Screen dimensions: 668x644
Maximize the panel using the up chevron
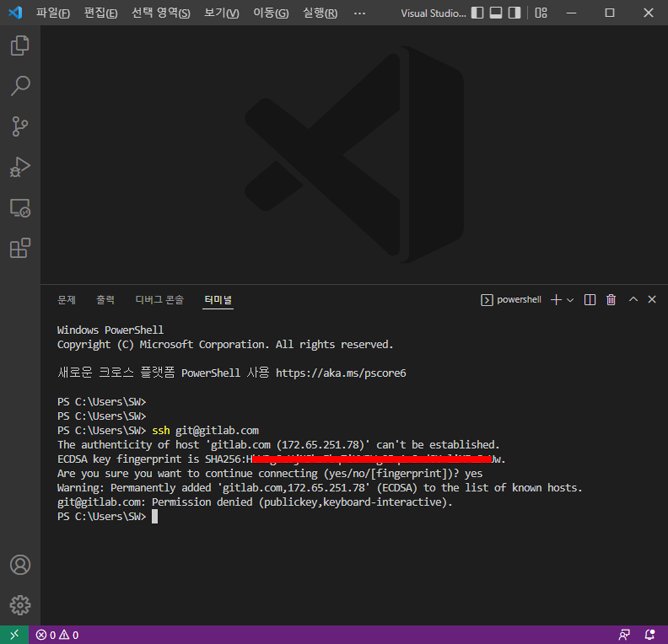633,299
